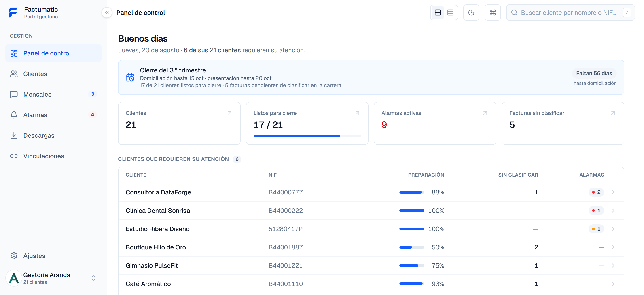Click the SIN CLASIFICAR column header

tap(518, 175)
